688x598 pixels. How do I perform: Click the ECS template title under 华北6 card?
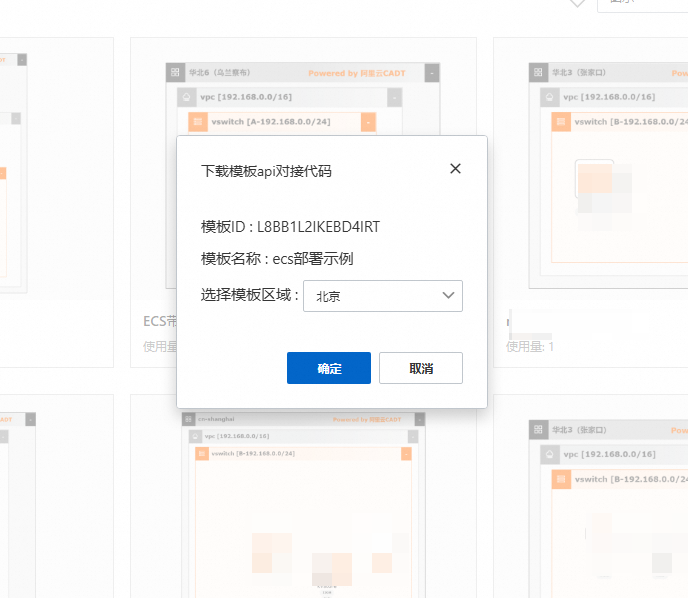pyautogui.click(x=160, y=321)
